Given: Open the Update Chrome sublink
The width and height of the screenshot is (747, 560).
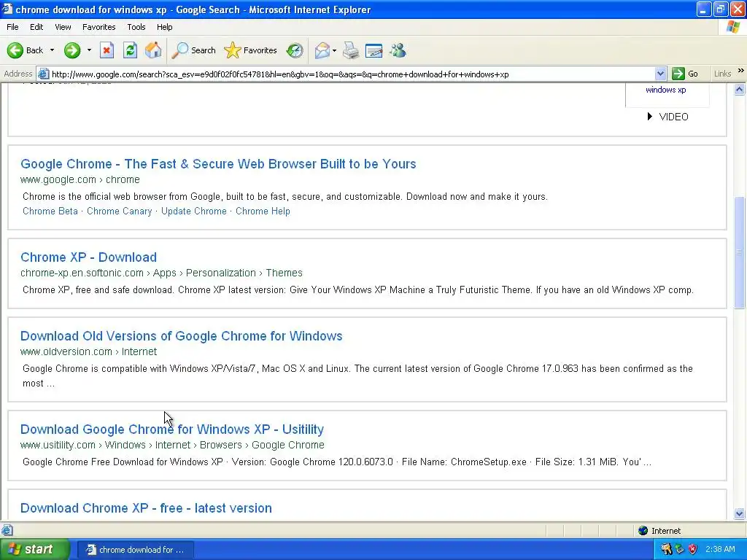Looking at the screenshot, I should 193,211.
